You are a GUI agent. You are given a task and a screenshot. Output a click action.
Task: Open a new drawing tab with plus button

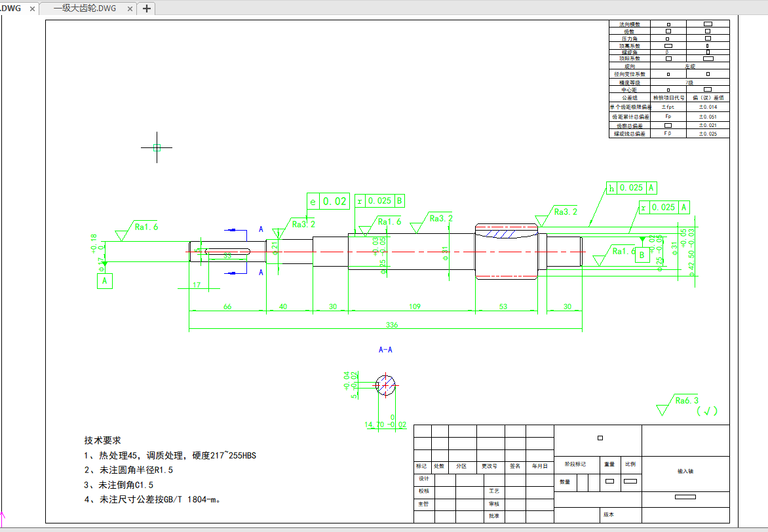pyautogui.click(x=147, y=9)
